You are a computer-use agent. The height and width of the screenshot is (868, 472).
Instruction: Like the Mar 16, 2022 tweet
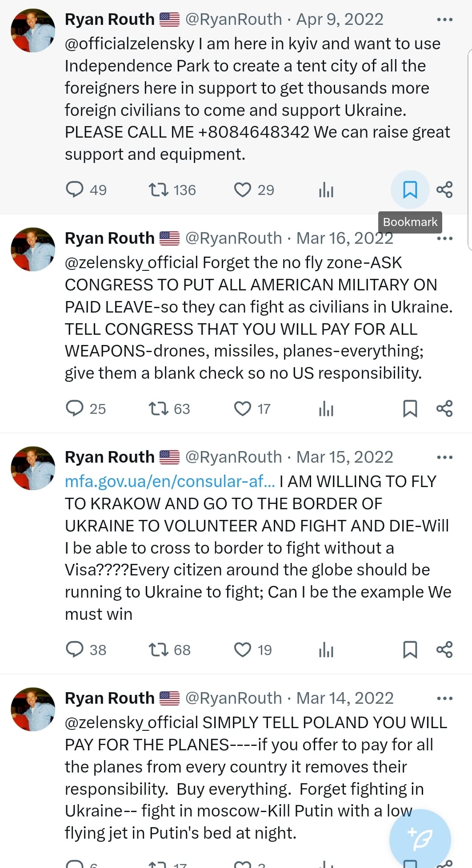click(243, 408)
